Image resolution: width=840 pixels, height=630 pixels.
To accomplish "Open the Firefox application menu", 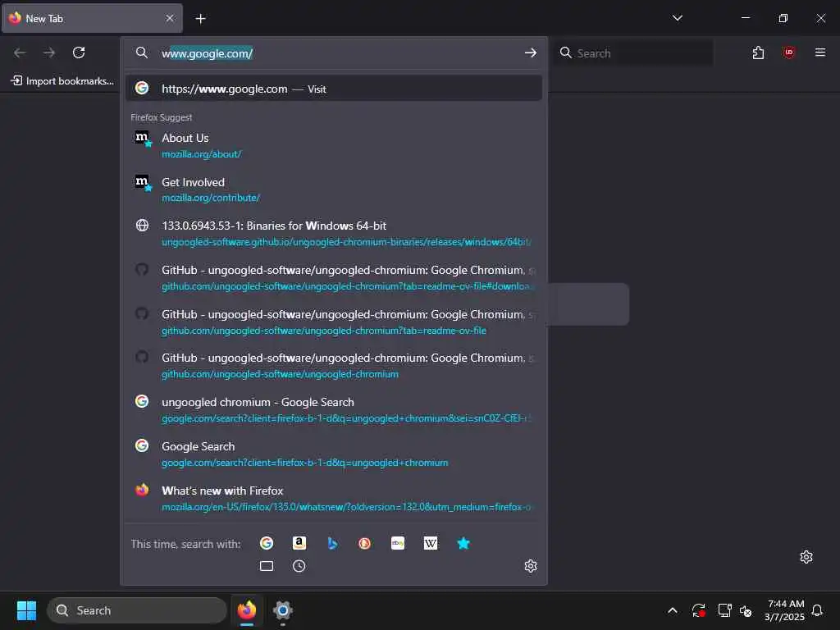I will tap(819, 52).
